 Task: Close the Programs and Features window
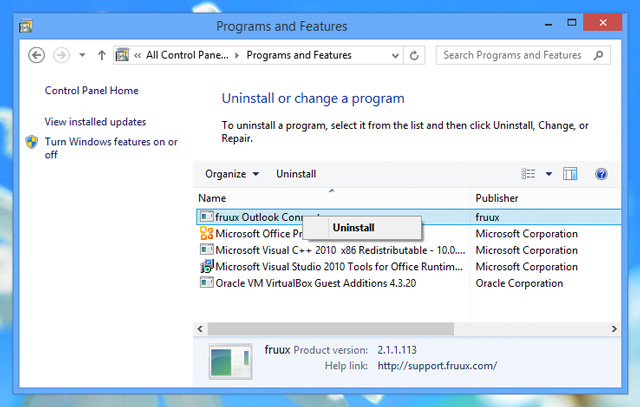pos(602,22)
